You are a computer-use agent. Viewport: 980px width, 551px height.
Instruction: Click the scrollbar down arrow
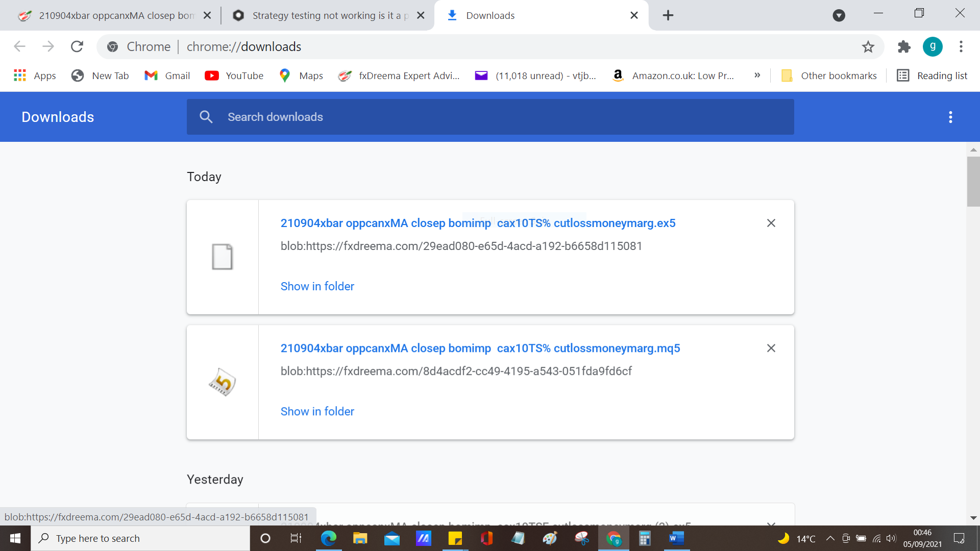973,518
